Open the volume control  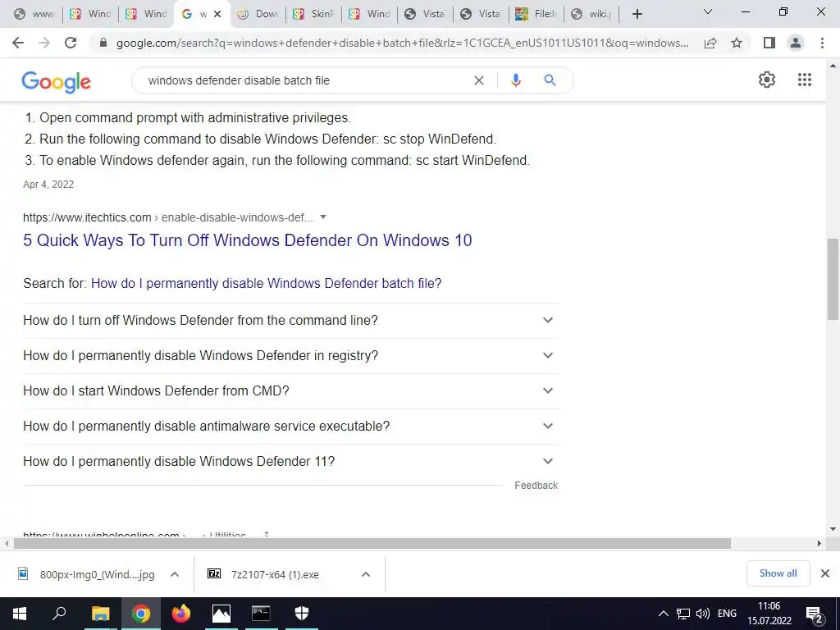[702, 614]
